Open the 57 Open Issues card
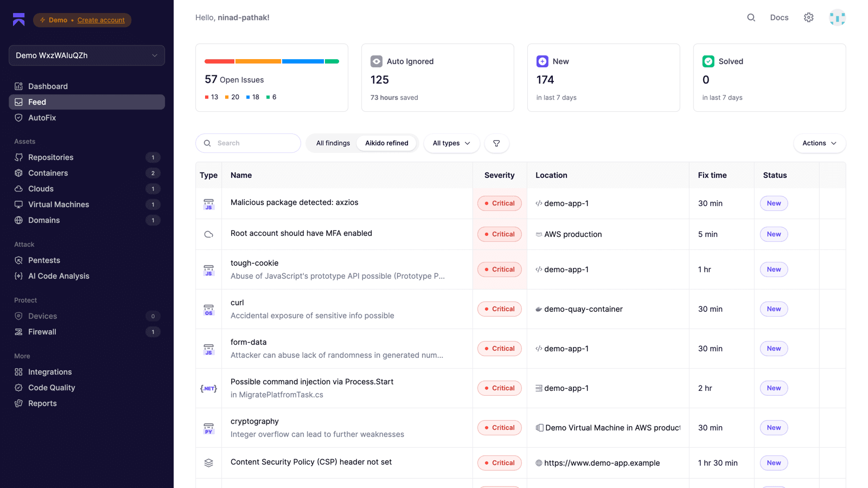Image resolution: width=868 pixels, height=488 pixels. point(272,78)
